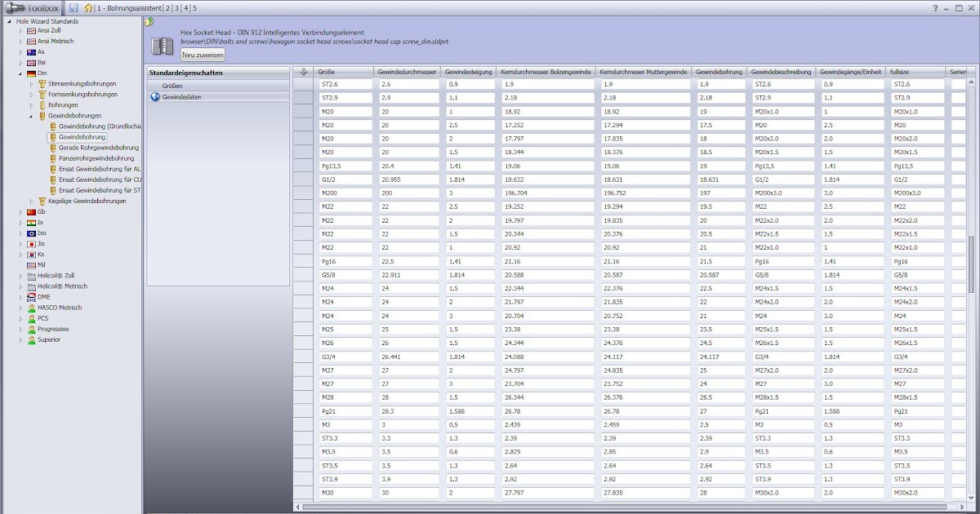Click the Stirnsenkungsbohrungen hole icon
Screen dimensions: 980x514
click(x=42, y=84)
